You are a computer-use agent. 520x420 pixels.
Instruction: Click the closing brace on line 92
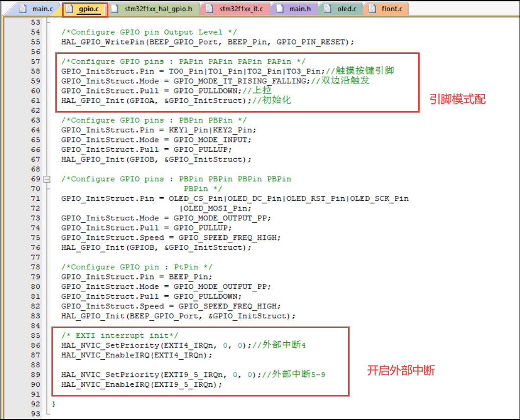coord(54,404)
